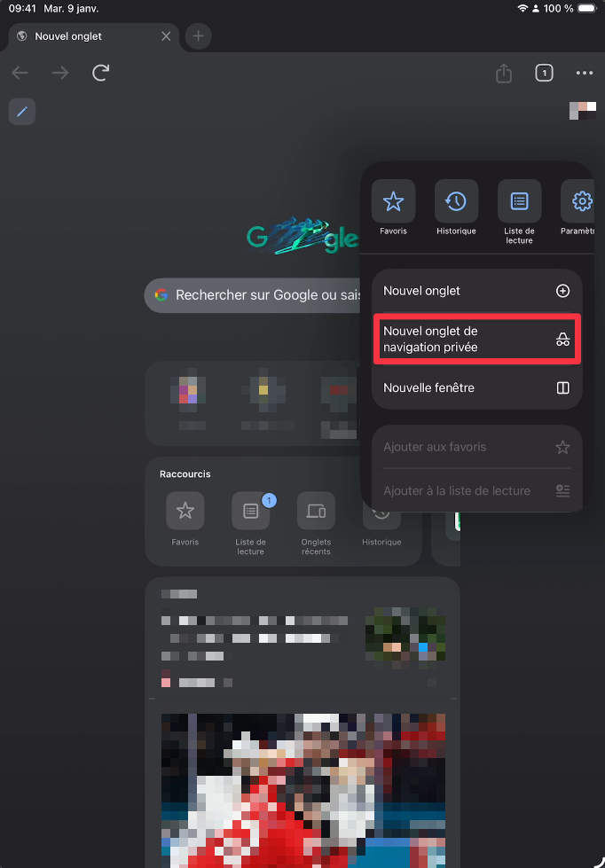Choose Nouvel onglet de navigation privée

coord(477,340)
